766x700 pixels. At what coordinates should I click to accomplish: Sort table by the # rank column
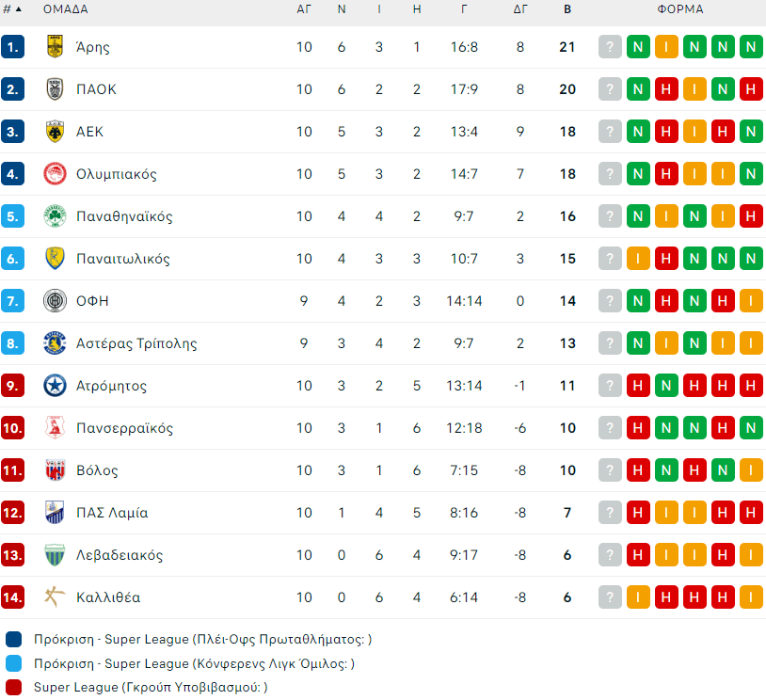pos(12,9)
